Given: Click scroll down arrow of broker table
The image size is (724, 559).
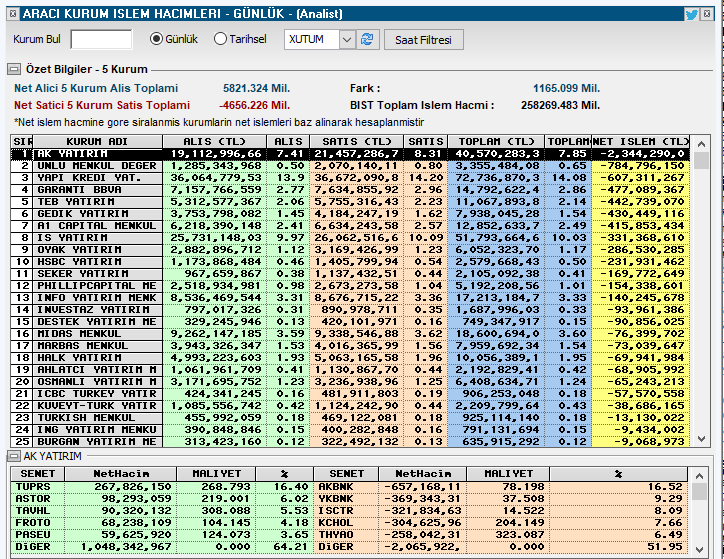Looking at the screenshot, I should coord(701,439).
